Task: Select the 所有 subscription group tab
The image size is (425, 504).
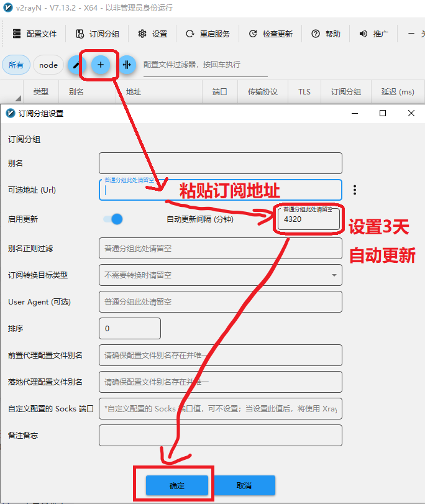Action: click(16, 65)
